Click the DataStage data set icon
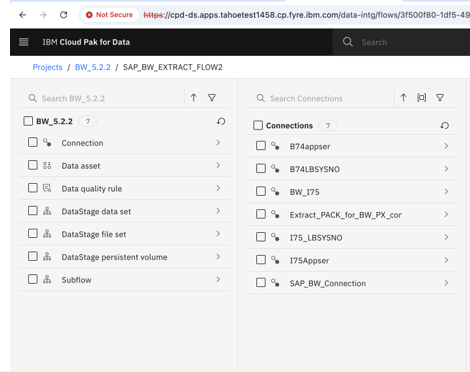 [x=47, y=211]
